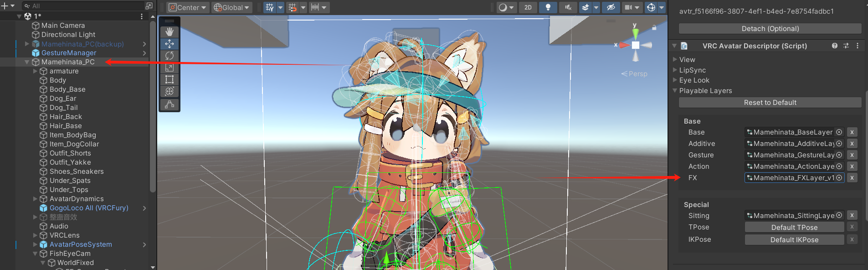The height and width of the screenshot is (270, 868).
Task: Open the custom editor tools icon
Action: 169,104
